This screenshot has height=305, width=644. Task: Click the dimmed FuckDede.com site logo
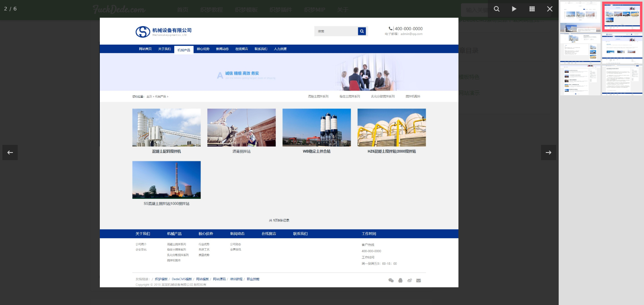[119, 9]
